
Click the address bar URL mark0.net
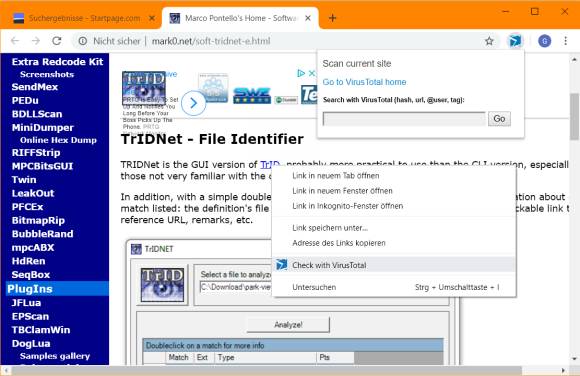[x=211, y=41]
